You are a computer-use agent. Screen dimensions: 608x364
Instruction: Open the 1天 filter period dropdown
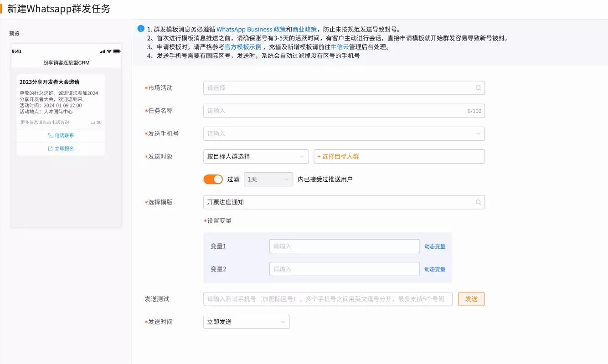pos(268,179)
